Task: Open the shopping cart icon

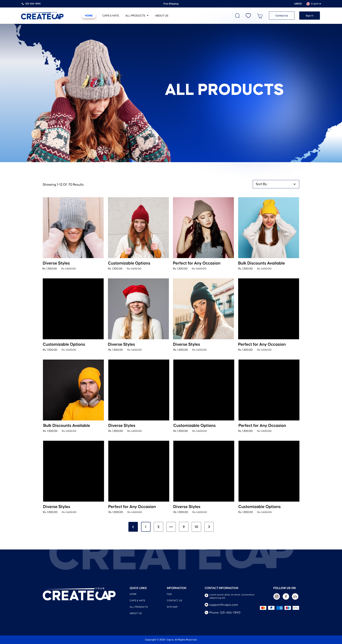Action: pyautogui.click(x=260, y=16)
